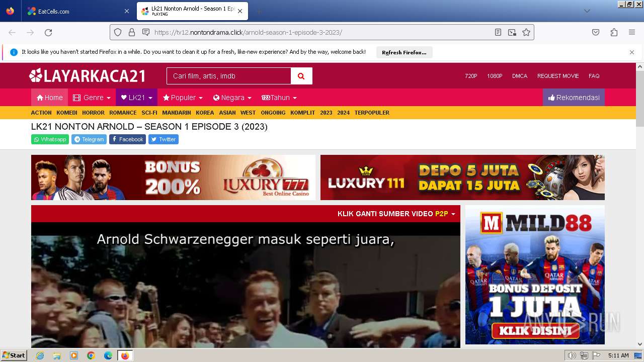Image resolution: width=644 pixels, height=362 pixels.
Task: Close the Lk21 Nonton Arnold tab
Action: (x=240, y=11)
